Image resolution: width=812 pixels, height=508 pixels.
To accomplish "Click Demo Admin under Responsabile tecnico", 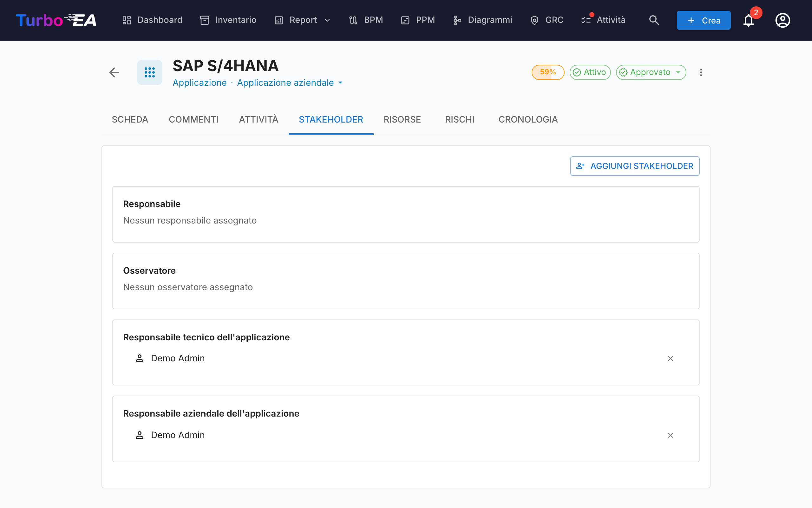I will click(178, 358).
